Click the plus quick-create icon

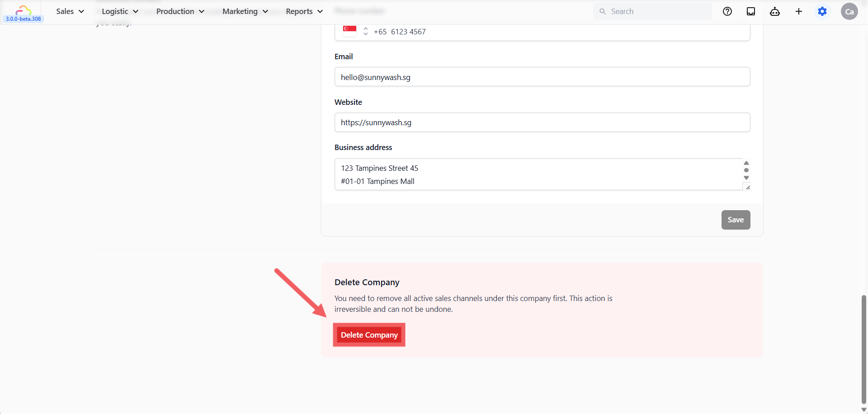coord(799,11)
